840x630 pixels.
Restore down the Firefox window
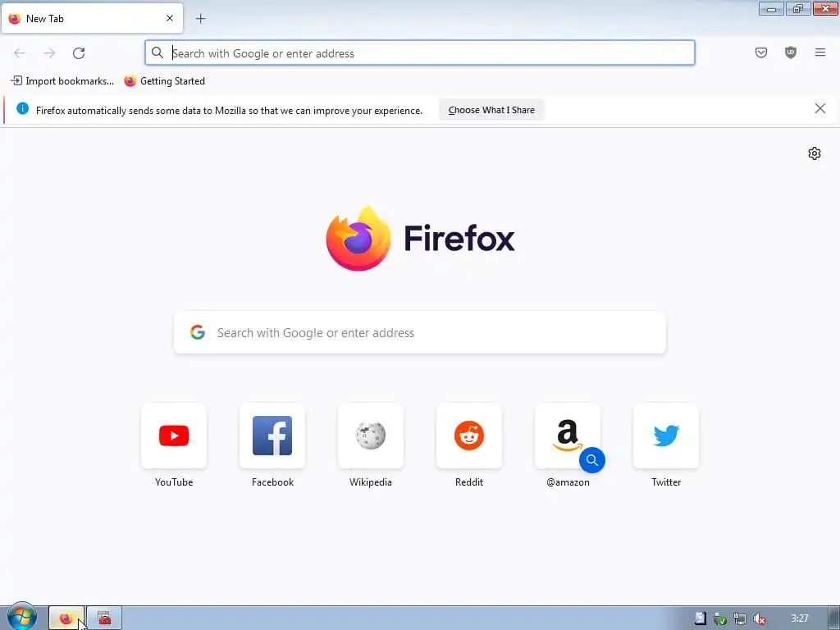click(x=798, y=8)
